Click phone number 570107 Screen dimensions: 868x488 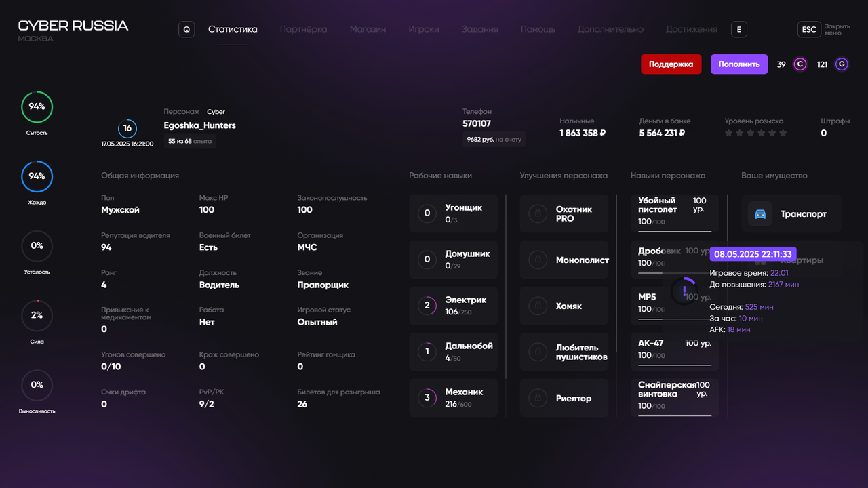(x=477, y=123)
